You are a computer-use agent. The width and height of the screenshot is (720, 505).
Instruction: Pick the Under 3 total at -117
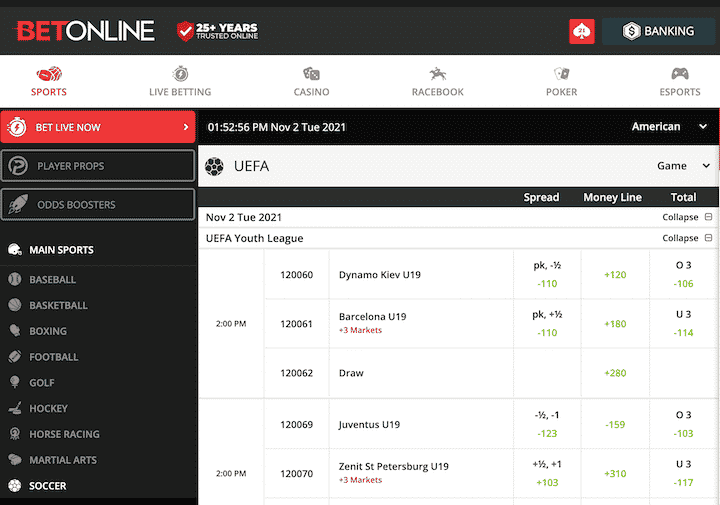pyautogui.click(x=683, y=473)
